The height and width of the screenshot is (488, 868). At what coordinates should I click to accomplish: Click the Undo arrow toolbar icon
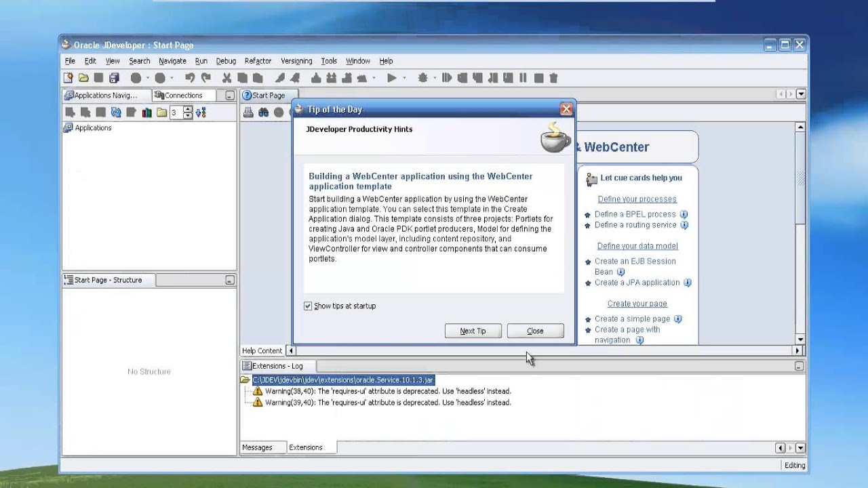click(x=190, y=78)
